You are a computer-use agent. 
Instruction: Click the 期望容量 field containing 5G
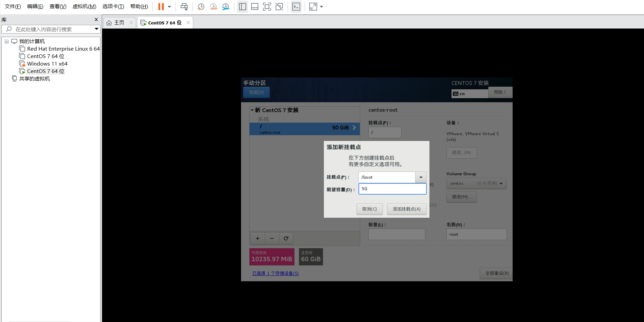tap(392, 189)
